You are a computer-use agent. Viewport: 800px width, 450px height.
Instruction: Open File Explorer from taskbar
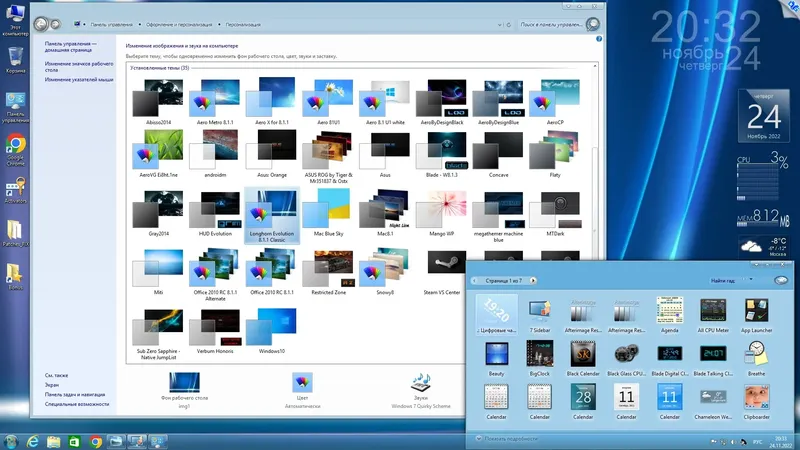click(x=53, y=441)
